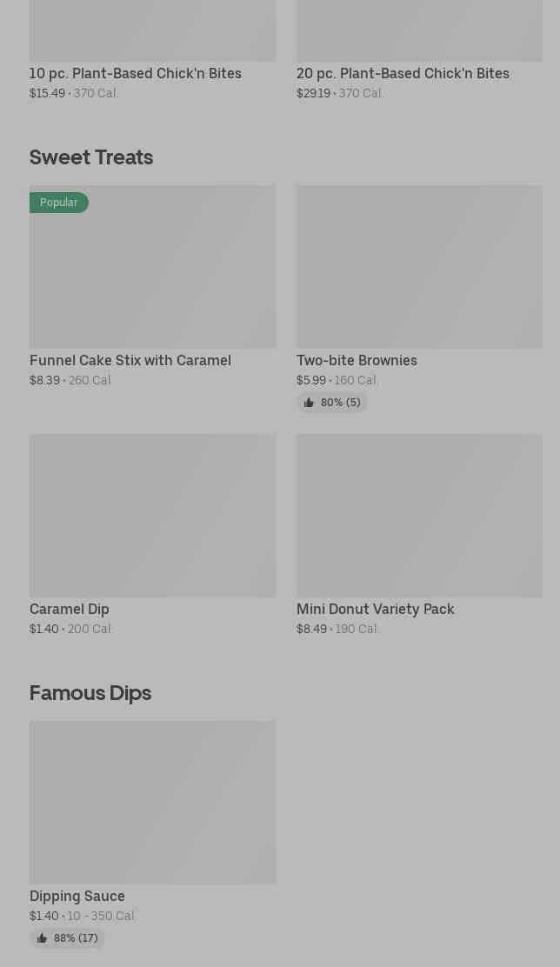Select the Dipping Sauce item image

152,803
